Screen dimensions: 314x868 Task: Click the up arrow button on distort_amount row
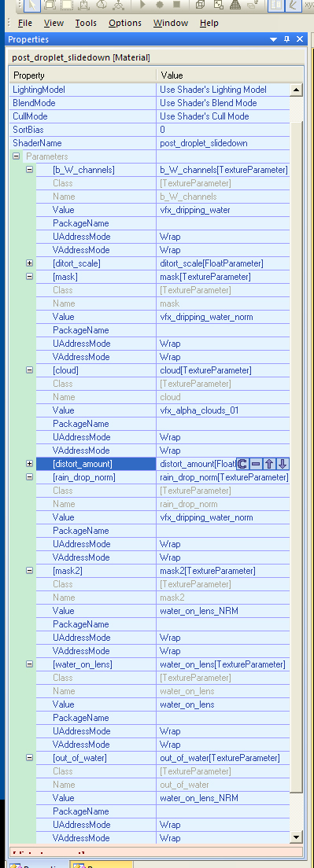pyautogui.click(x=268, y=464)
